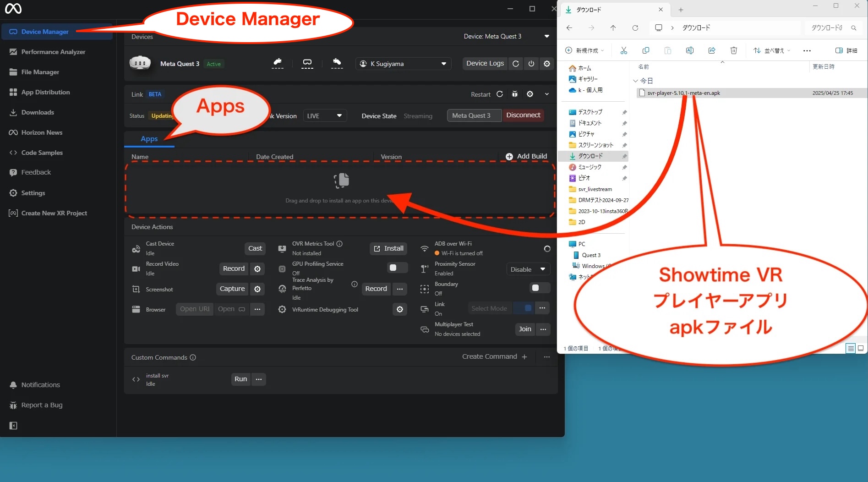868x482 pixels.
Task: Open the LIVE version dropdown
Action: coord(325,116)
